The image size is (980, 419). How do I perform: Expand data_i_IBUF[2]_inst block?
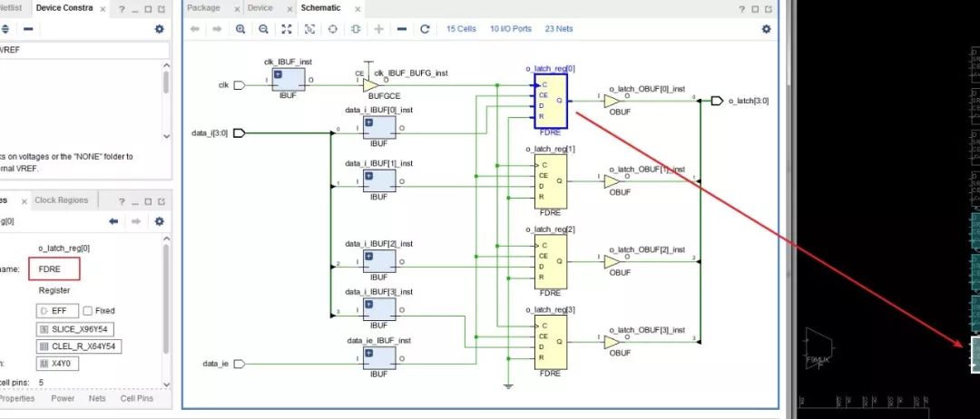click(x=368, y=256)
